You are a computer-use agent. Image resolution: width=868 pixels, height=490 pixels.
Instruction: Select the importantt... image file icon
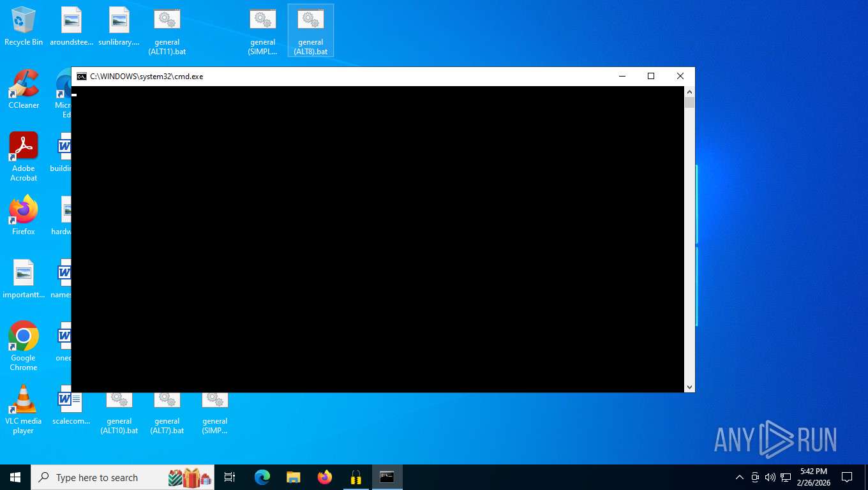click(24, 279)
